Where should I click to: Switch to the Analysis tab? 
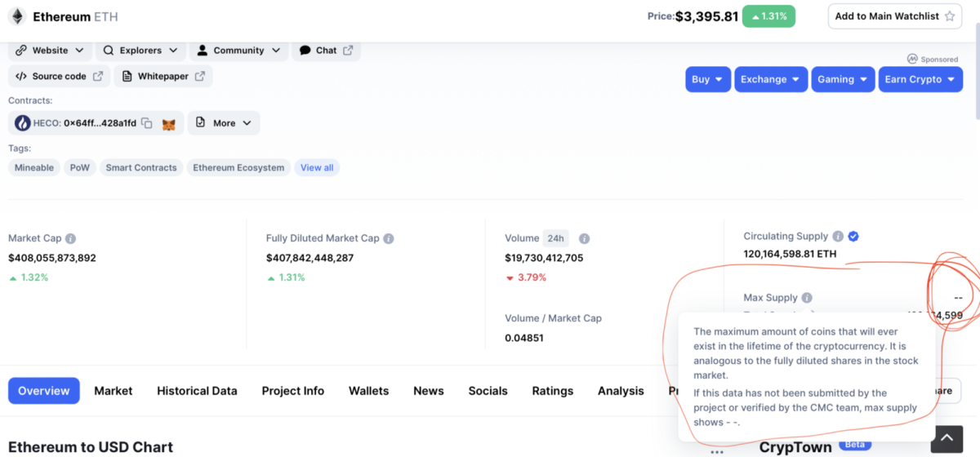click(x=621, y=391)
